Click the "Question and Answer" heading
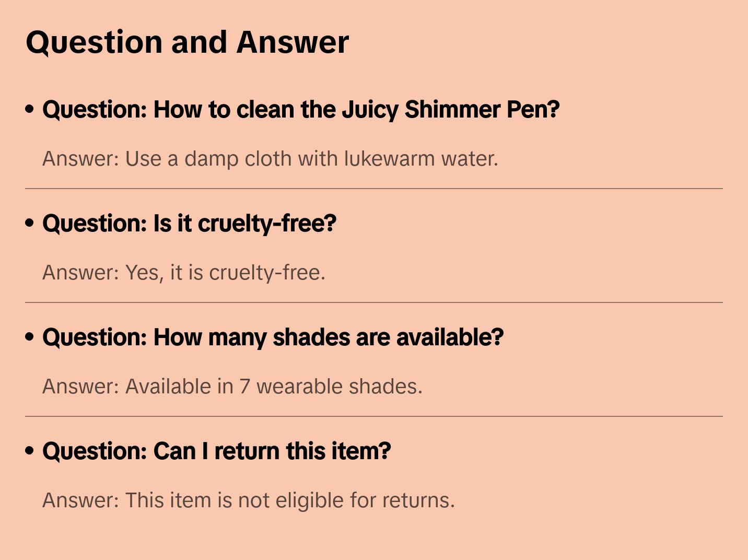748x560 pixels. click(187, 42)
